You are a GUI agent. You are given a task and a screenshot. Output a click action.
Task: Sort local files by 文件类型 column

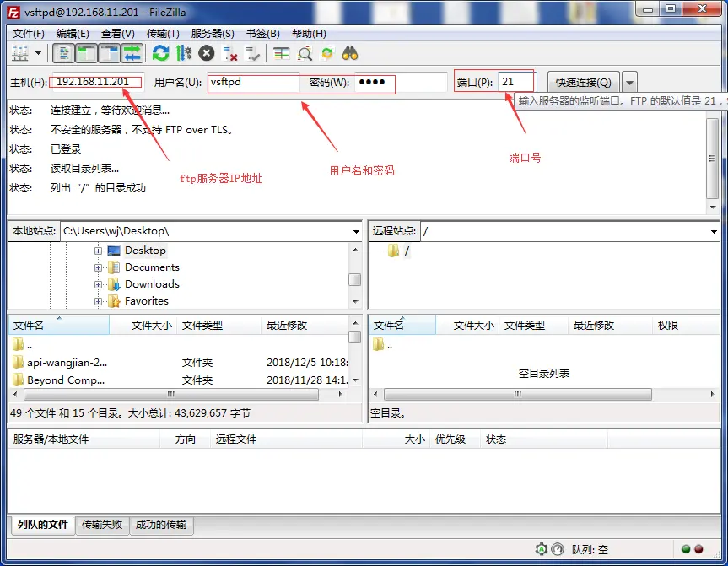point(218,326)
